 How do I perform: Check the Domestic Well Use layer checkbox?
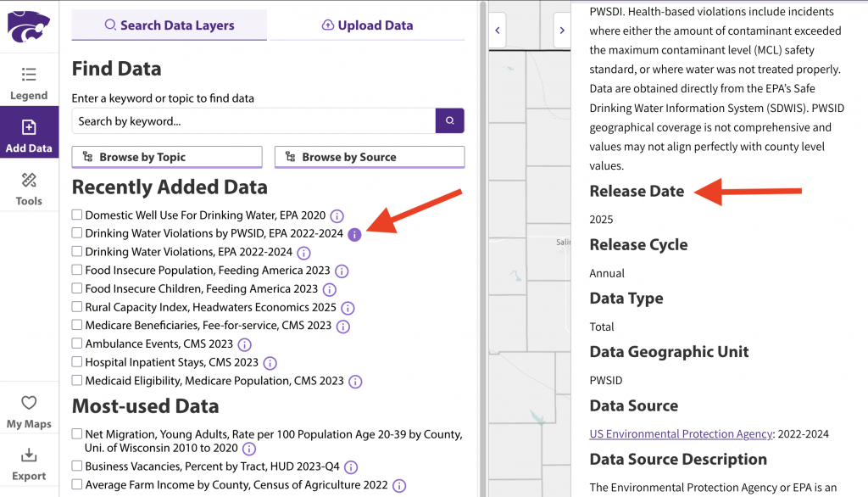[77, 215]
